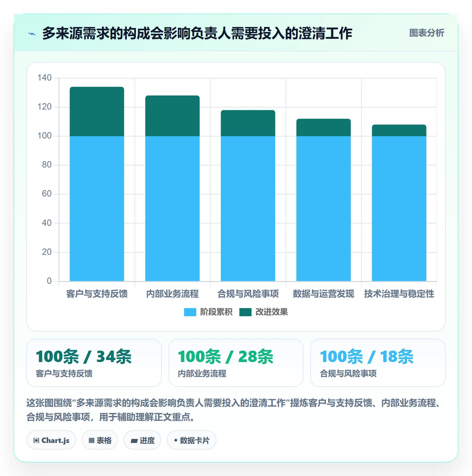
Task: Click the 合规与风险事项 caption in the stat card
Action: click(x=348, y=374)
